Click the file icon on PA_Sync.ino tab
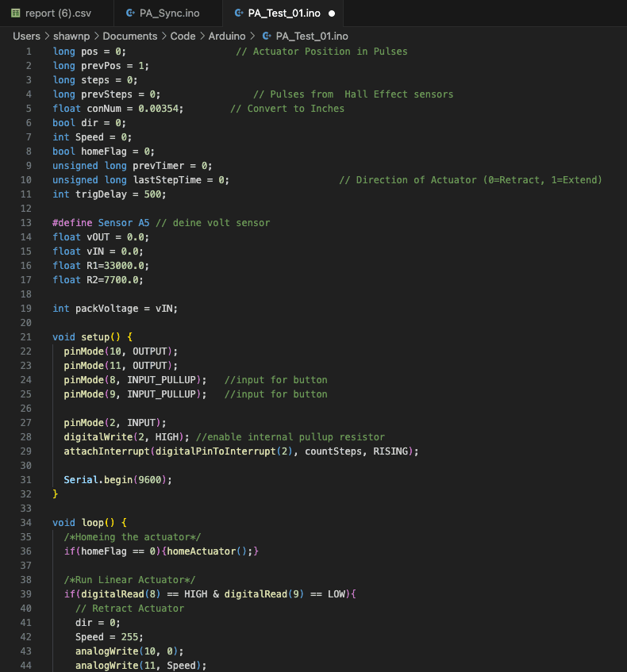 129,13
